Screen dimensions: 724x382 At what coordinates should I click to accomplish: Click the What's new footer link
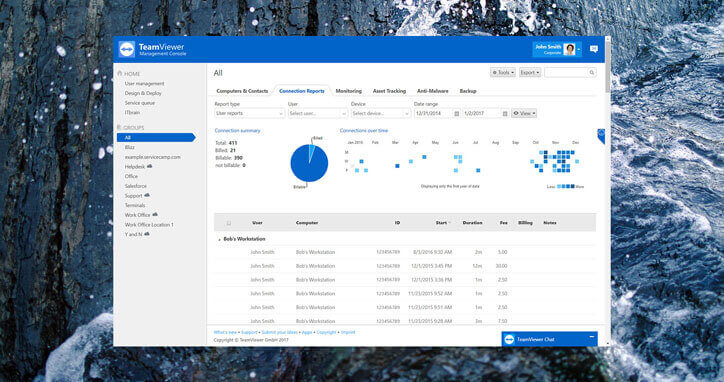225,332
